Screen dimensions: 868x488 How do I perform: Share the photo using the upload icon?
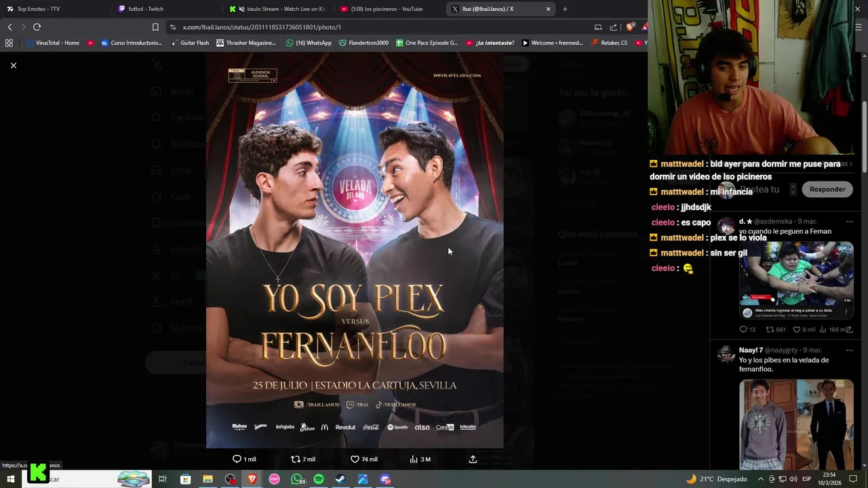coord(473,460)
